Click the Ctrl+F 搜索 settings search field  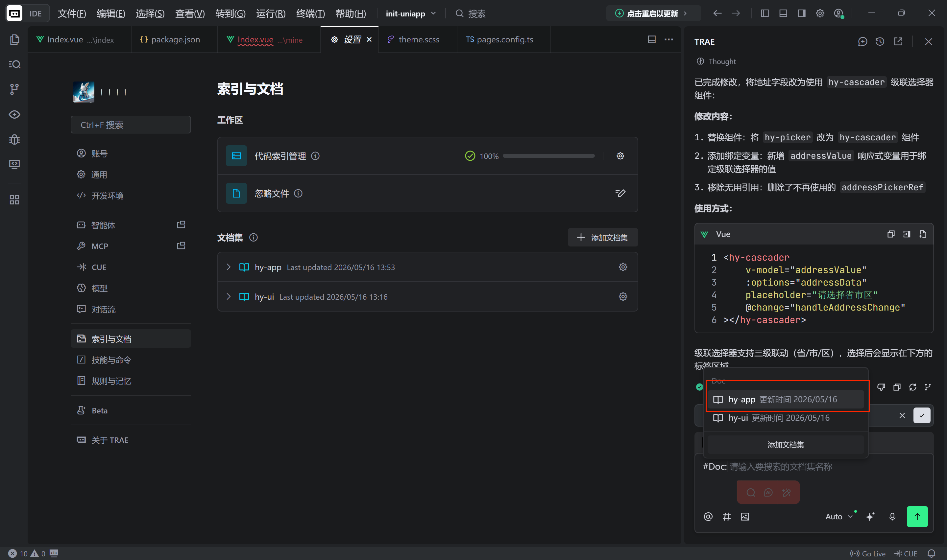click(131, 125)
